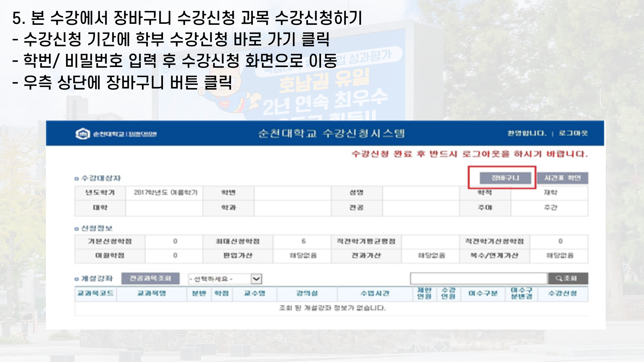Click the 기본신청학점 label cell
644x362 pixels.
[x=110, y=242]
